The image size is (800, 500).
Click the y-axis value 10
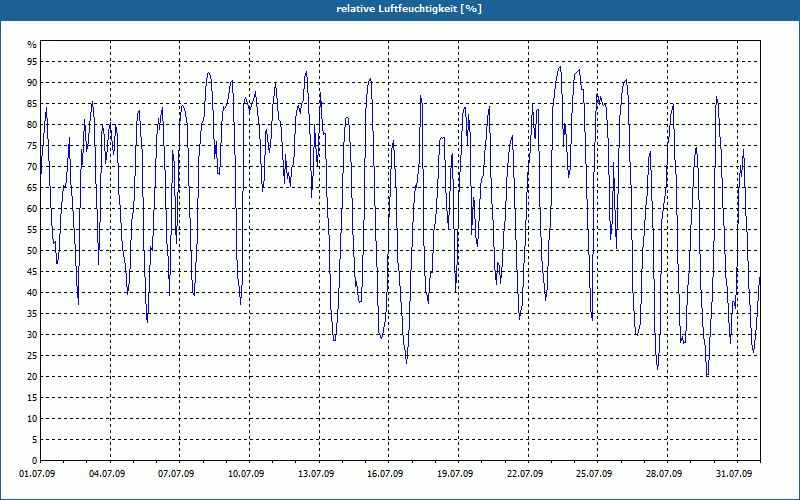pyautogui.click(x=32, y=419)
